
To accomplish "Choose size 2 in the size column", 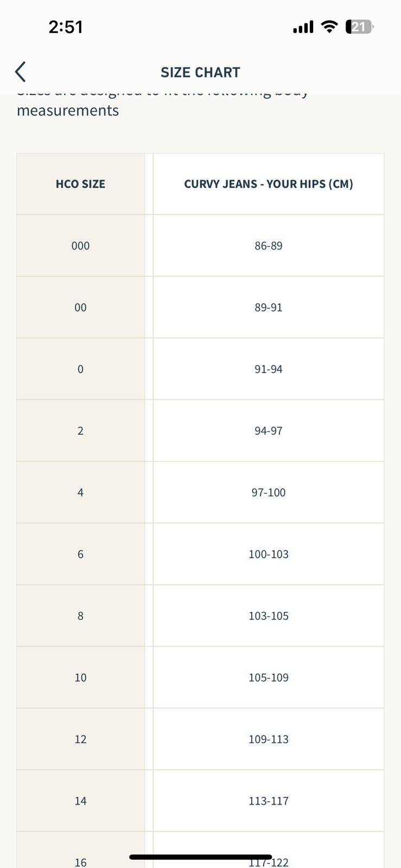I will coord(80,431).
